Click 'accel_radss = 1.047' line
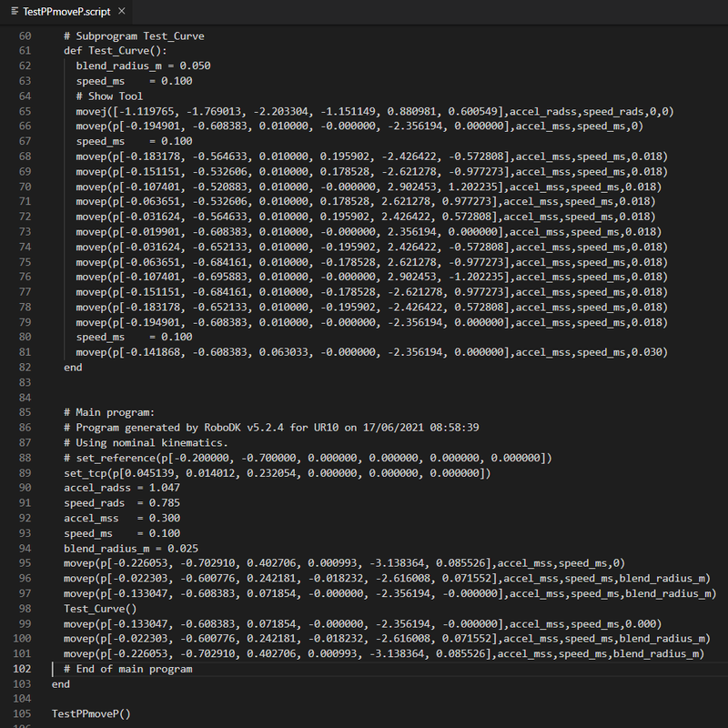 pos(122,488)
